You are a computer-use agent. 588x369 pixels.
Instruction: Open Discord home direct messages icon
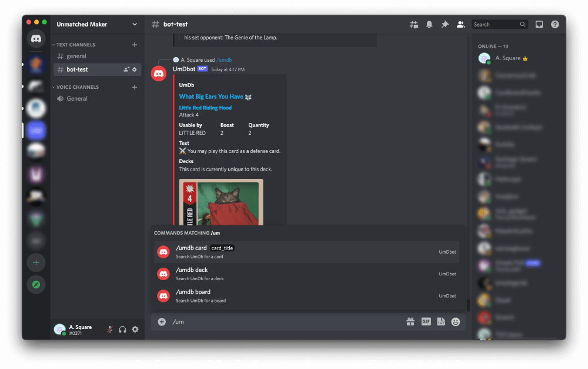(x=36, y=39)
